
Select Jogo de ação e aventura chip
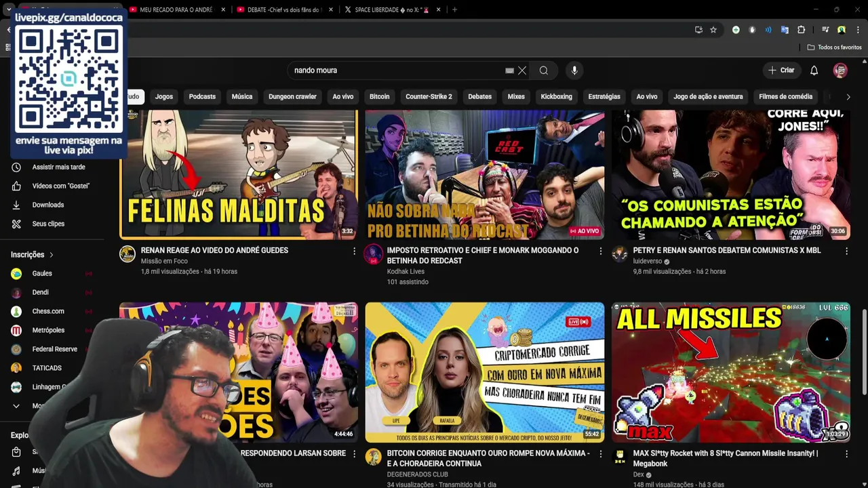(708, 97)
